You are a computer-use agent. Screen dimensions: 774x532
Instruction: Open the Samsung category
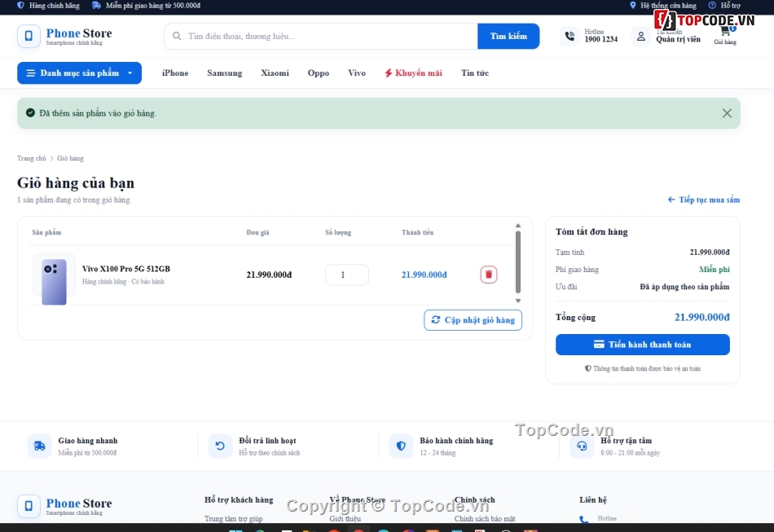click(225, 73)
